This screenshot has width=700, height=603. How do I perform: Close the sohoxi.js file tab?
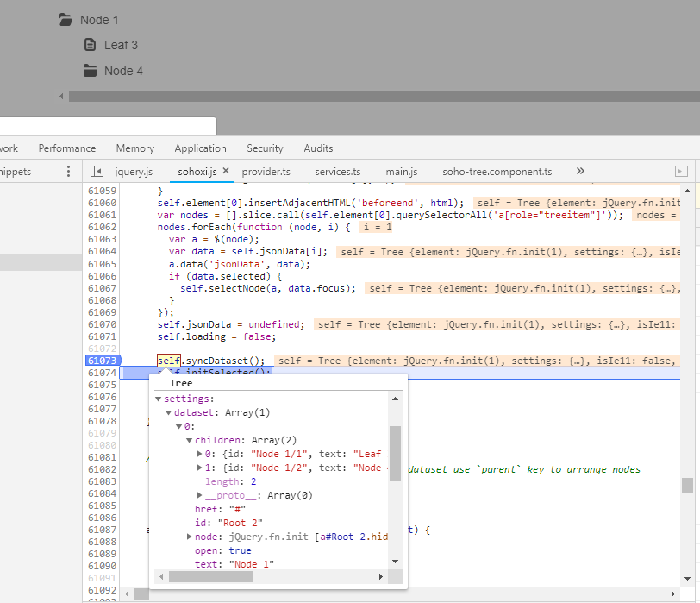tap(227, 171)
